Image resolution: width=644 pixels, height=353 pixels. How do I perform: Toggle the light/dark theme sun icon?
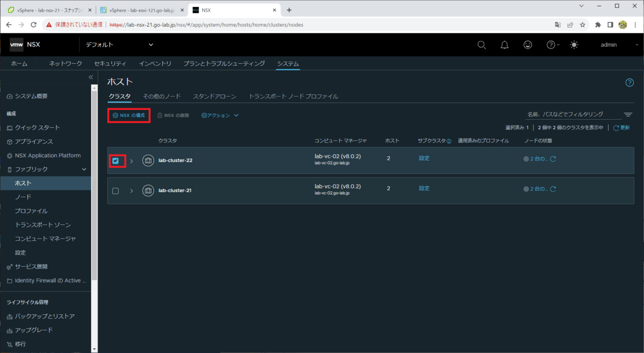(x=574, y=45)
